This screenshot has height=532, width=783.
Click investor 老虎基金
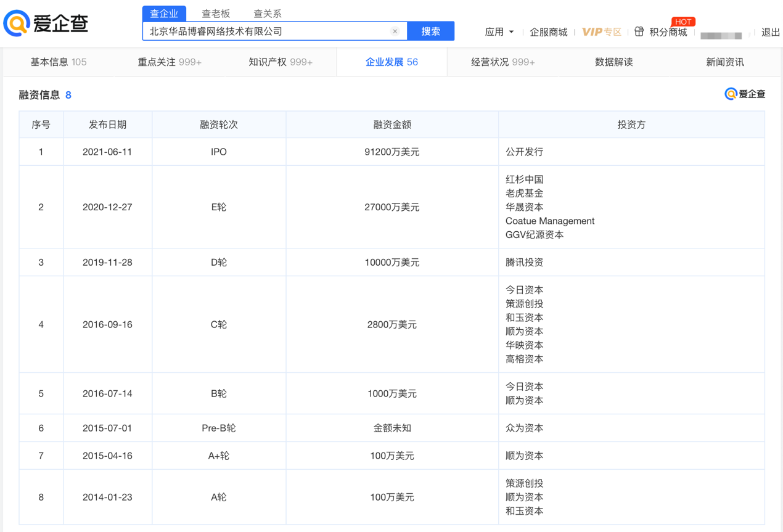click(525, 194)
